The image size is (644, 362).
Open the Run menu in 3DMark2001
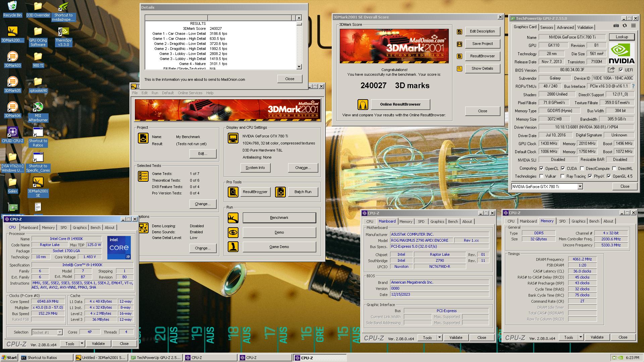[155, 93]
